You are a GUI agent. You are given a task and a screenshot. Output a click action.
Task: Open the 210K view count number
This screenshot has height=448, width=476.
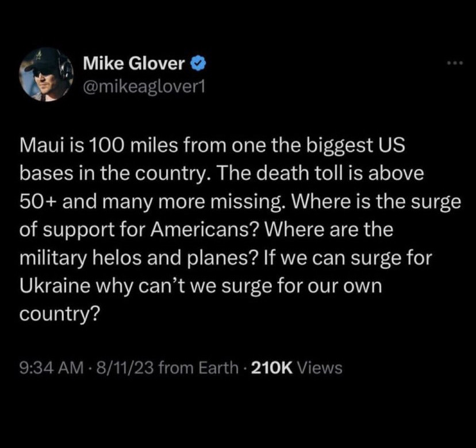pos(272,368)
